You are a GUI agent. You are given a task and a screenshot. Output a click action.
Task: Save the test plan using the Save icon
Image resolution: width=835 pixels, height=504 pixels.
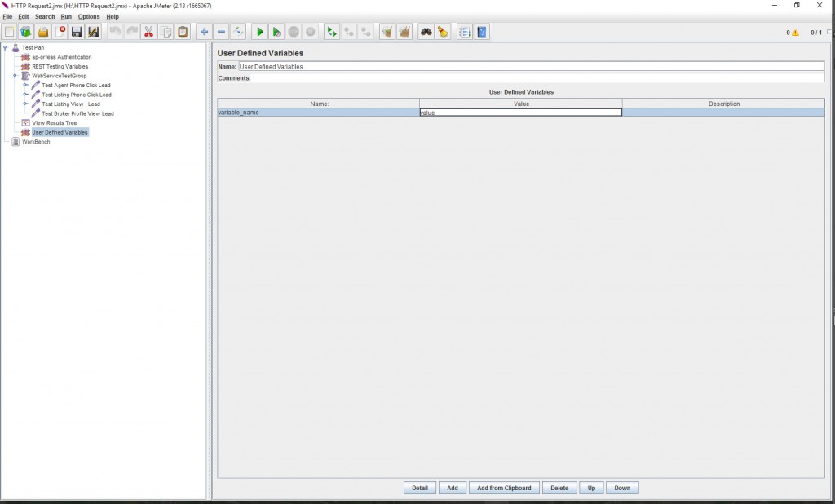click(75, 32)
